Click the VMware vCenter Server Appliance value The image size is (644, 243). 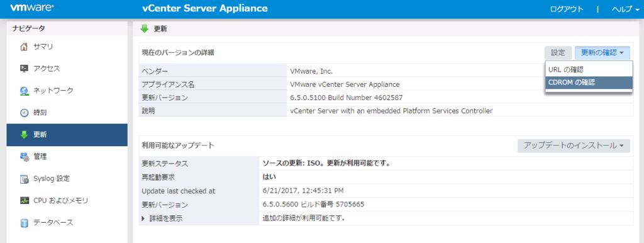(345, 84)
